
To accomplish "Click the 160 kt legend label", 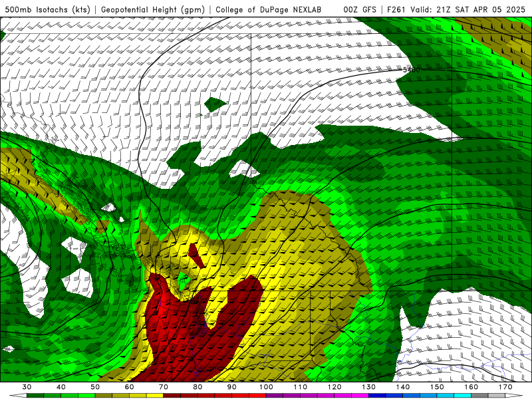I will (471, 387).
